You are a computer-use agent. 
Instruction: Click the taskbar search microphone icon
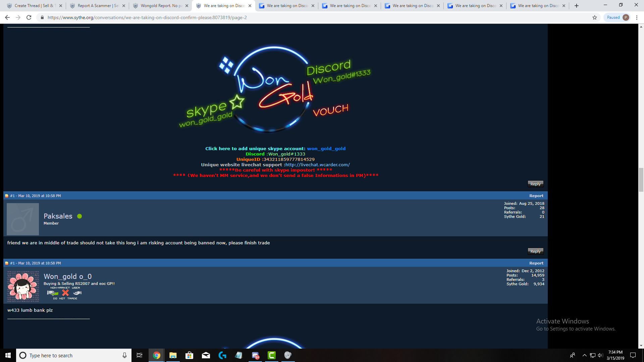pyautogui.click(x=124, y=355)
